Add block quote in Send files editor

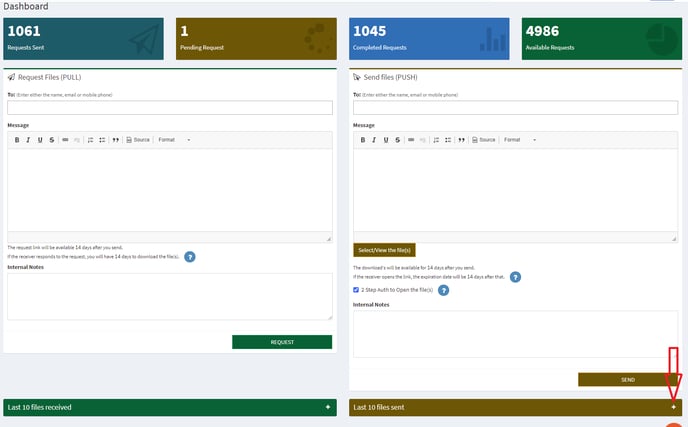pyautogui.click(x=461, y=140)
